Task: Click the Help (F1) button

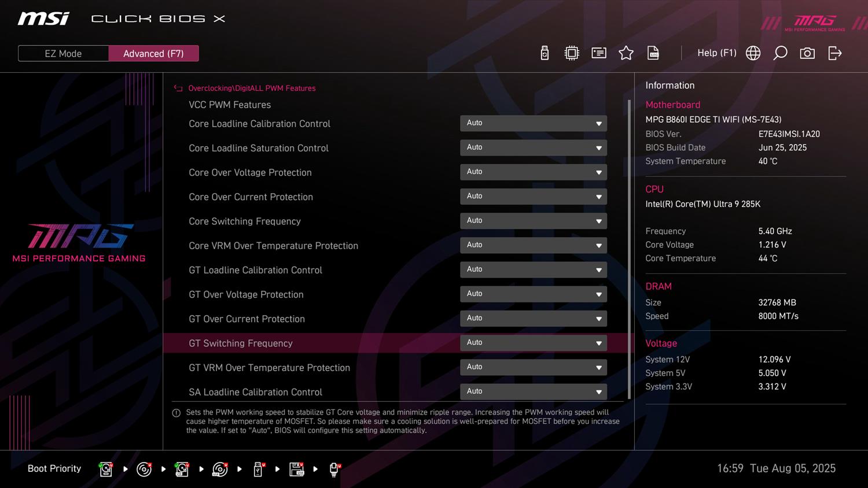Action: (716, 53)
